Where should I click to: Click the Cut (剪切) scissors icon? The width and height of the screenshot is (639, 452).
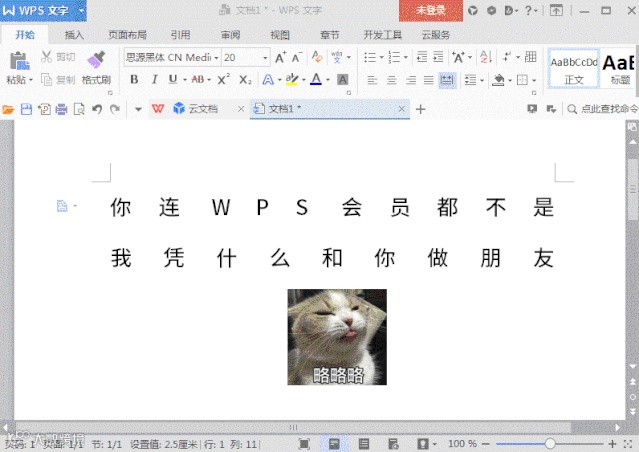tap(46, 57)
